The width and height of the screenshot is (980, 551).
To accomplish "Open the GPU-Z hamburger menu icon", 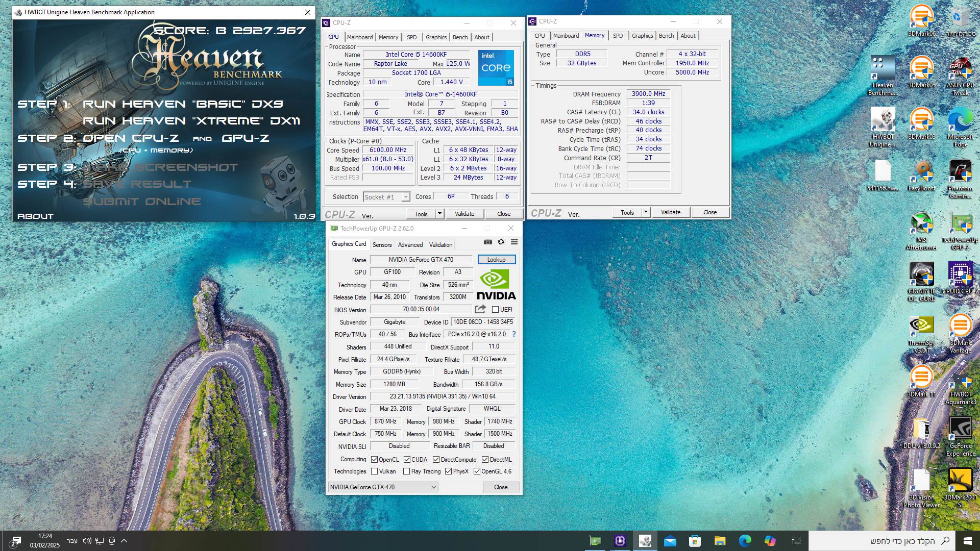I will pos(514,242).
